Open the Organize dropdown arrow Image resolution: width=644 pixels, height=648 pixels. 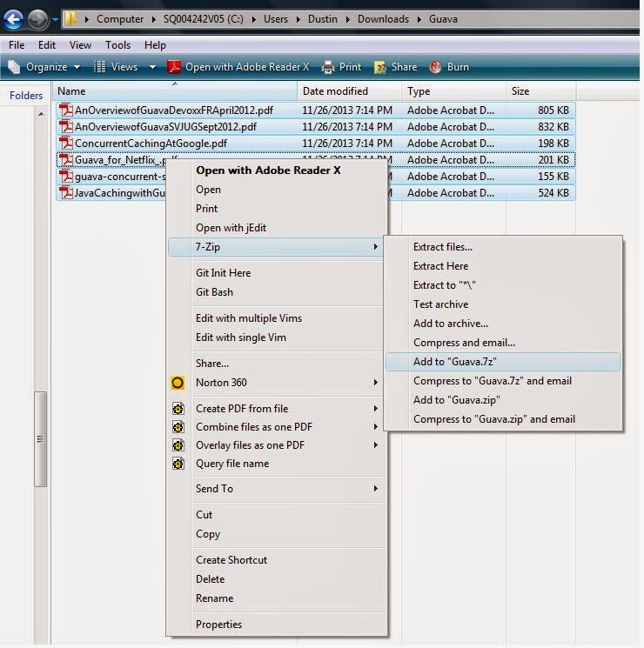click(x=77, y=67)
